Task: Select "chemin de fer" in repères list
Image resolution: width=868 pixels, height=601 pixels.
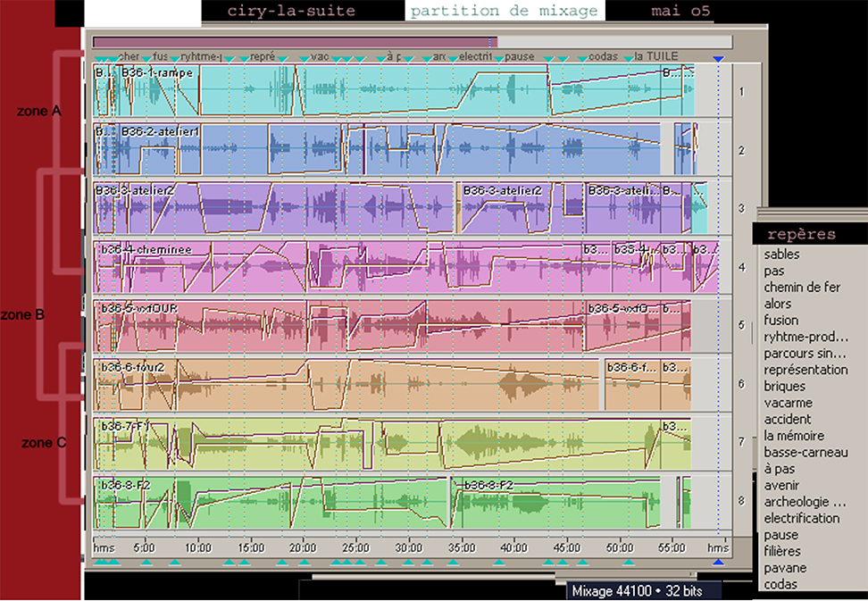Action: coord(802,287)
